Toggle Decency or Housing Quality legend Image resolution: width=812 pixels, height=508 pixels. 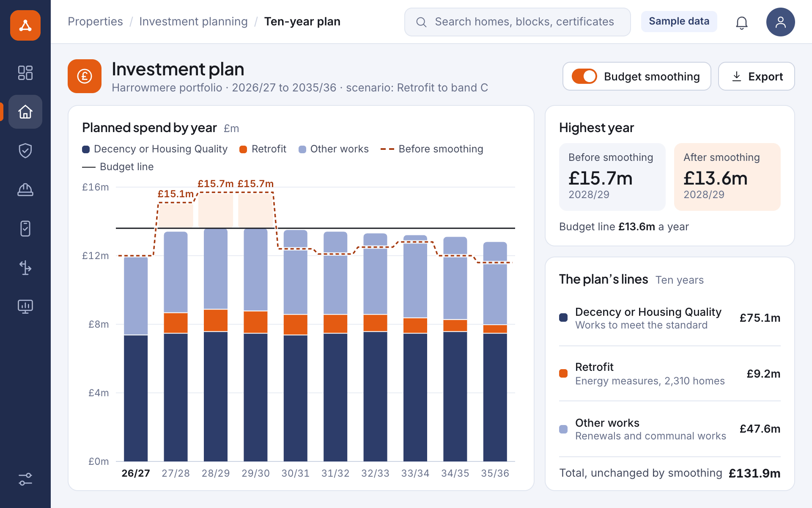coord(155,149)
